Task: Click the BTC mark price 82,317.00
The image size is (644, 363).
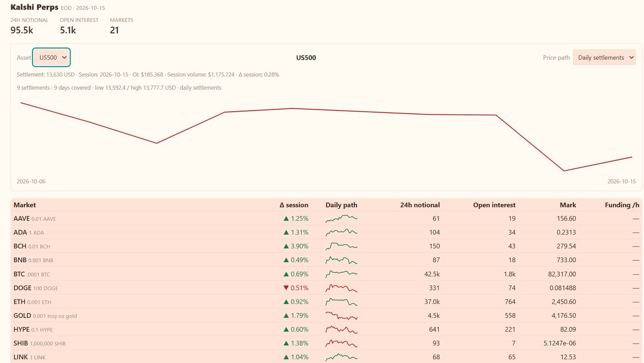Action: [560, 274]
